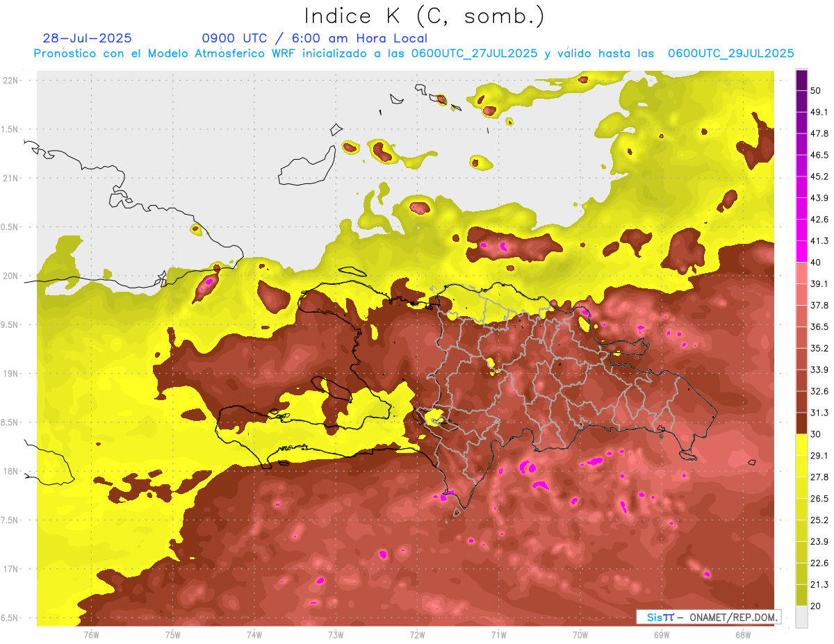Click the "76W" longitude label
This screenshot has width=834, height=644.
(91, 635)
